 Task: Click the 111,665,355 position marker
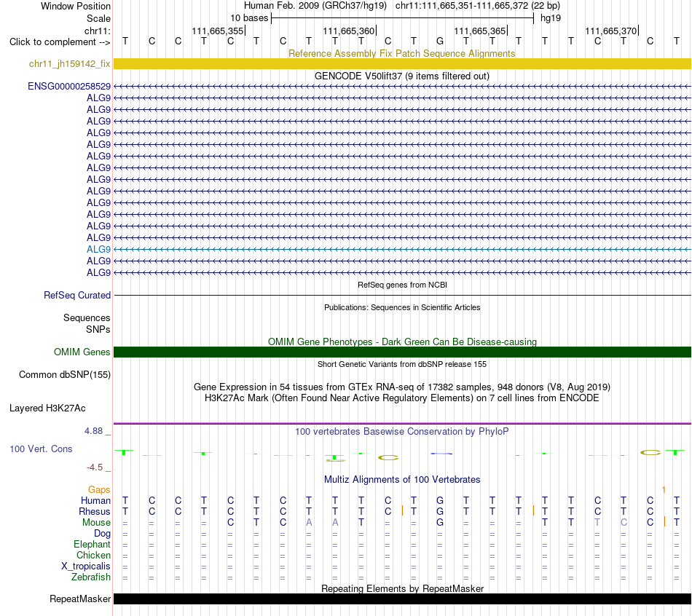coord(218,31)
